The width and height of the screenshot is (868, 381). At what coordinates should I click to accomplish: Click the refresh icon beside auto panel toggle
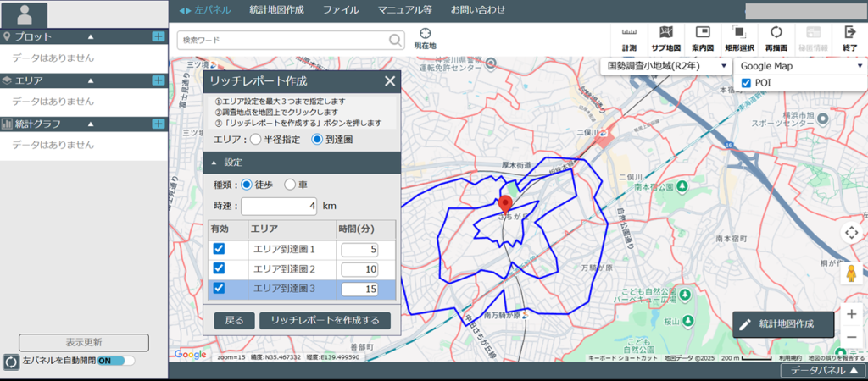[x=10, y=361]
